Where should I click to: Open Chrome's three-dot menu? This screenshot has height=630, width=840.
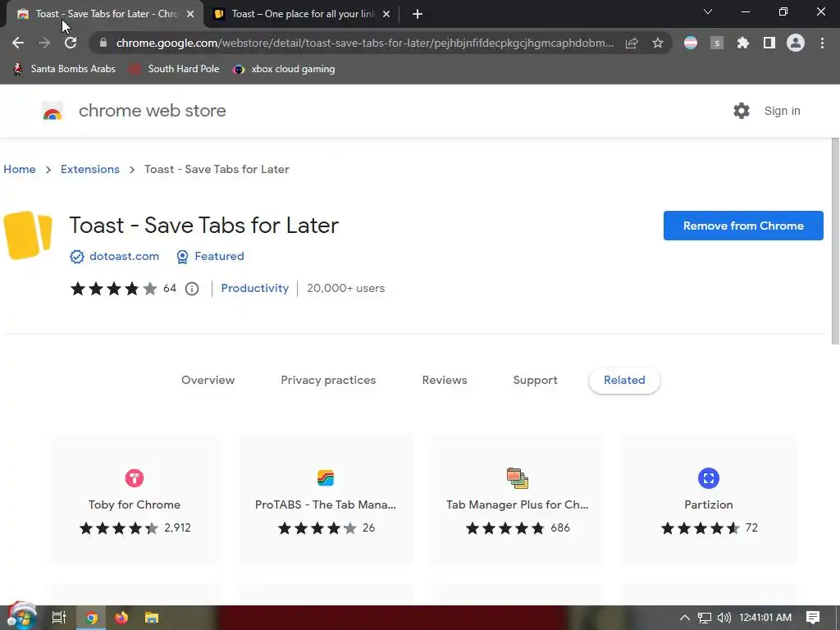[822, 43]
